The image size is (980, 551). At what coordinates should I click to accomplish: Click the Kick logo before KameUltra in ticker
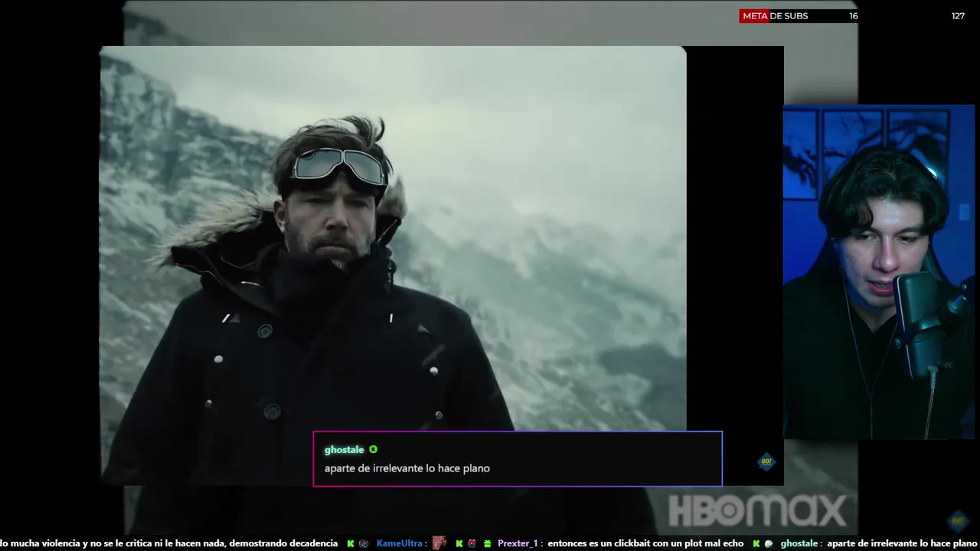[x=351, y=543]
